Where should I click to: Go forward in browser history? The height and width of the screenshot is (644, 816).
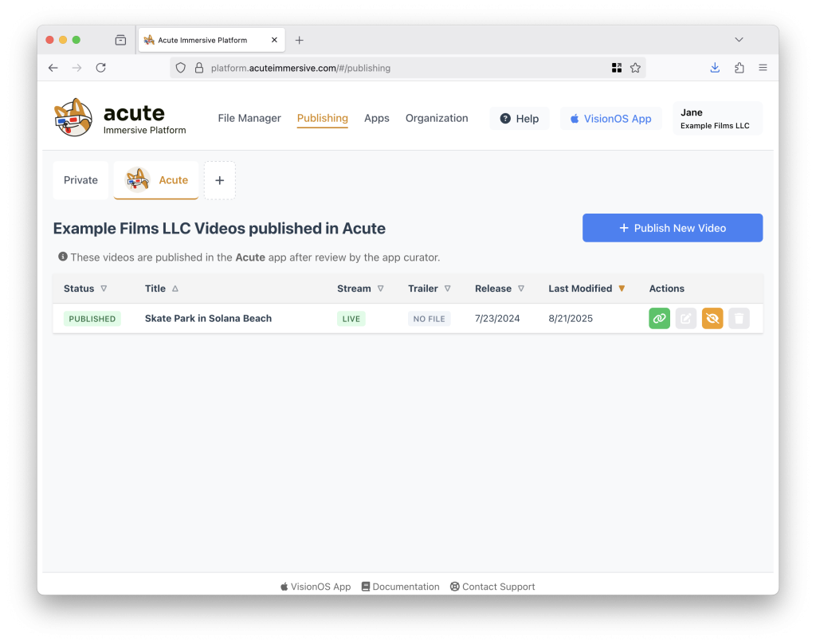point(77,68)
